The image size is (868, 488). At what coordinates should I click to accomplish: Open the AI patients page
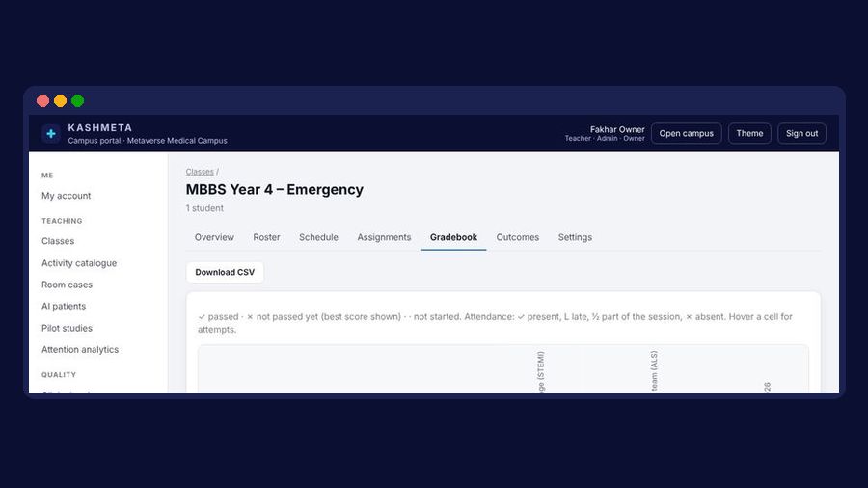click(x=64, y=306)
